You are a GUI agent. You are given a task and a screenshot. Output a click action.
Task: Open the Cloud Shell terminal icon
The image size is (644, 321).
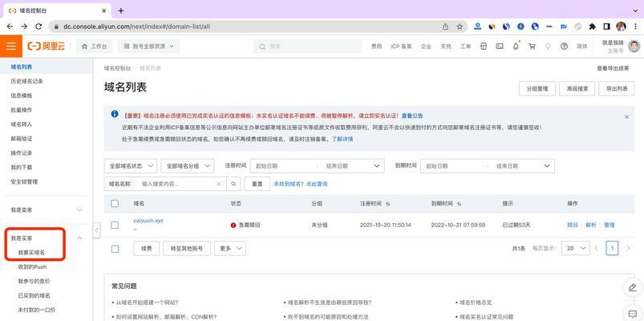click(500, 47)
